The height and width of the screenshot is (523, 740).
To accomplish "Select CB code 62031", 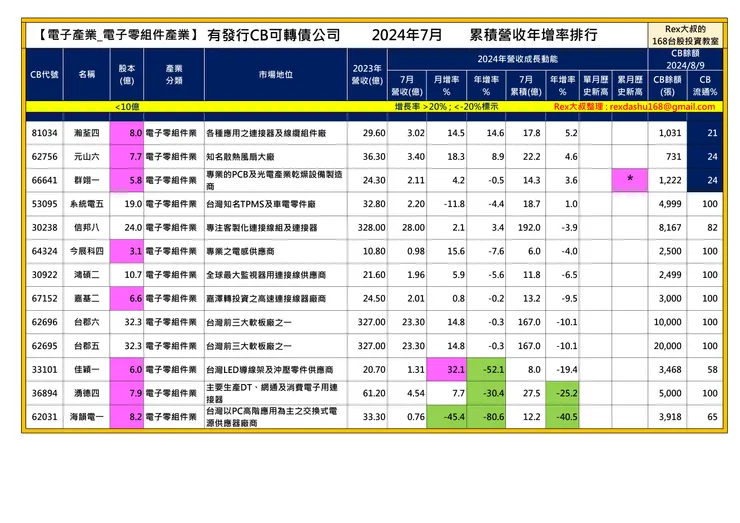I will point(44,417).
